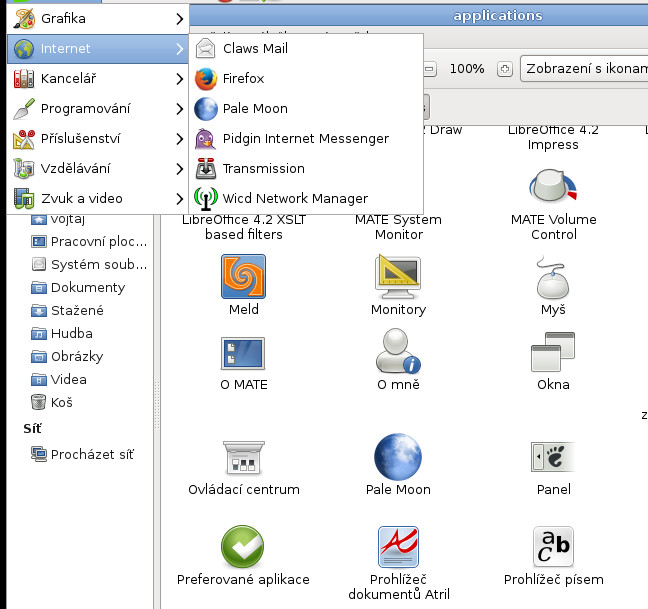This screenshot has width=648, height=609.
Task: Open Stažené in the sidebar
Action: pyautogui.click(x=67, y=311)
